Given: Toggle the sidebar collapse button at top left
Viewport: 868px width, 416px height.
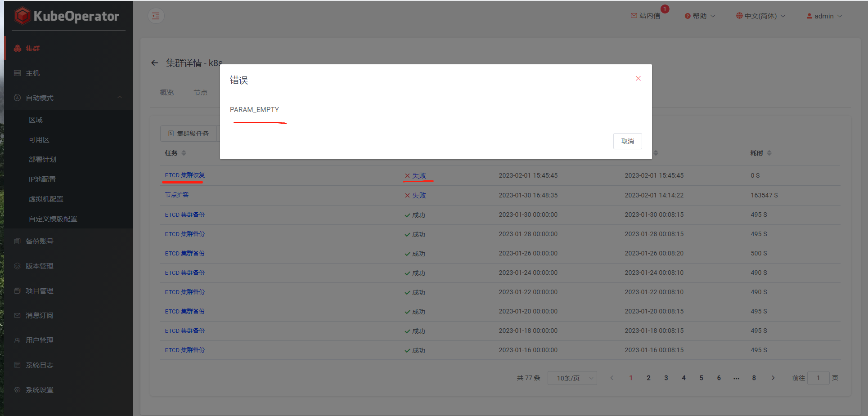Looking at the screenshot, I should (x=156, y=15).
